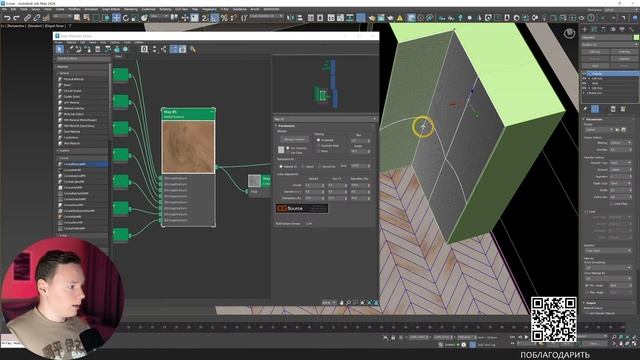Click the Redo arrow in main toolbar

coord(16,18)
